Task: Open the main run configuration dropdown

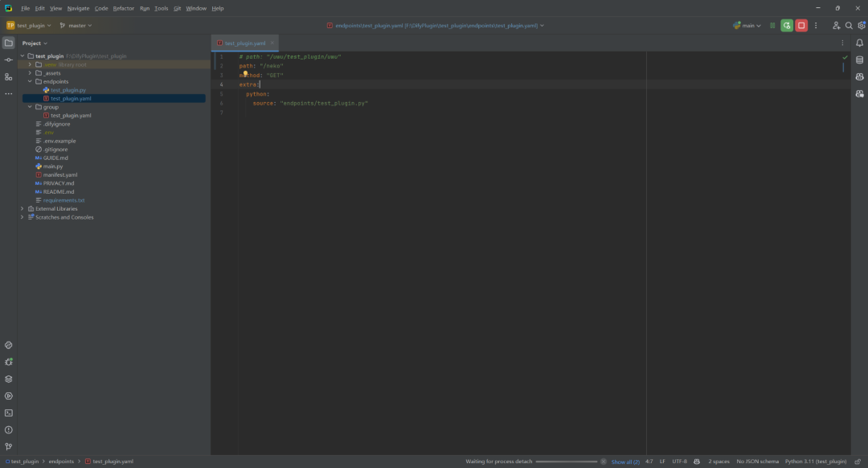Action: tap(747, 26)
